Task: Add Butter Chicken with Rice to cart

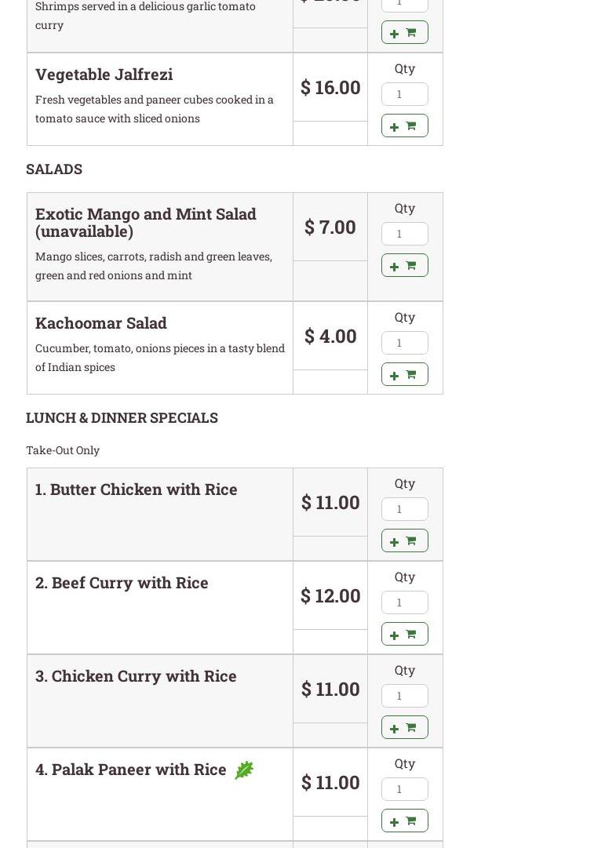Action: pos(404,540)
